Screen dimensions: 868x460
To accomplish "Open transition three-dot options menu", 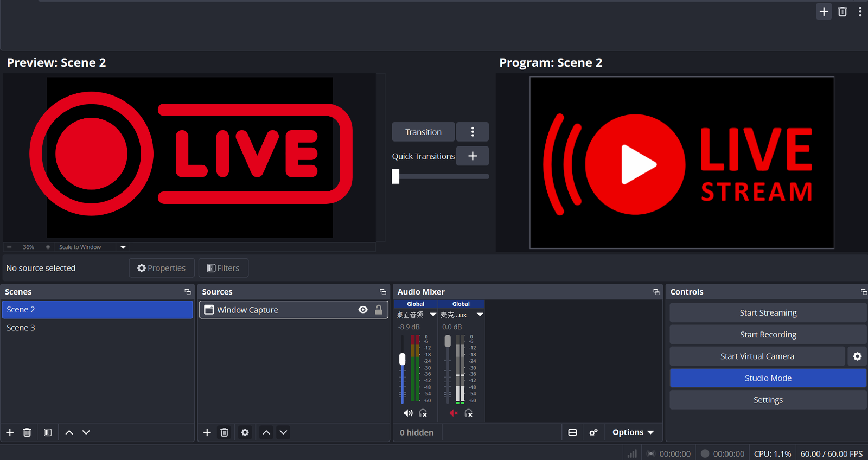I will point(473,132).
